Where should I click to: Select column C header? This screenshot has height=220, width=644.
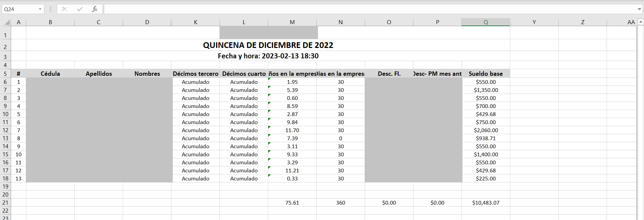click(99, 22)
